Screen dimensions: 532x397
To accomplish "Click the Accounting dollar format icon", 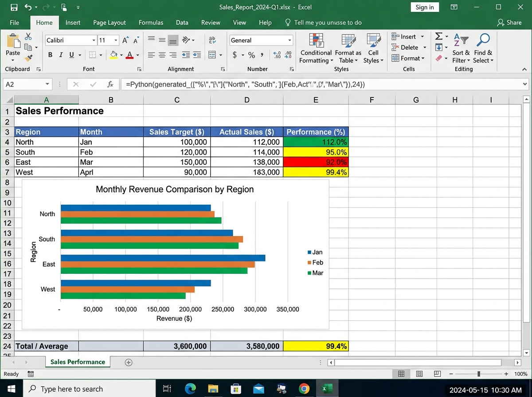I will point(235,55).
